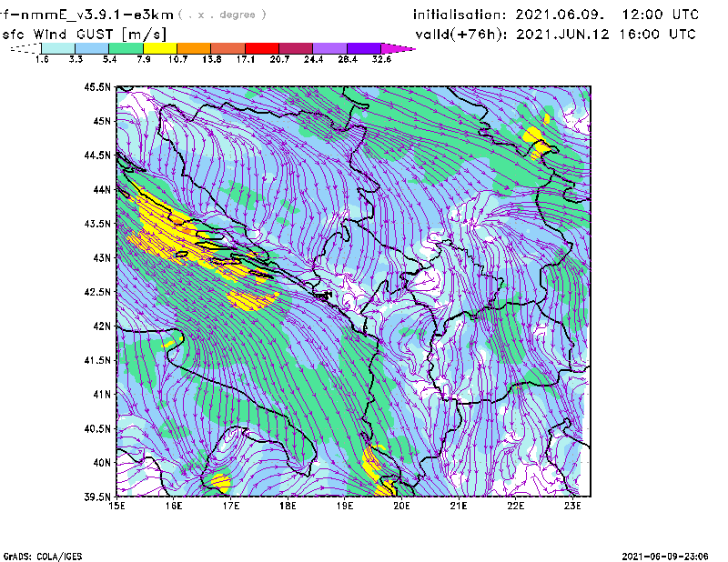Click the longitude label '16E'
Viewport: 728px width, 562px height.
174,506
